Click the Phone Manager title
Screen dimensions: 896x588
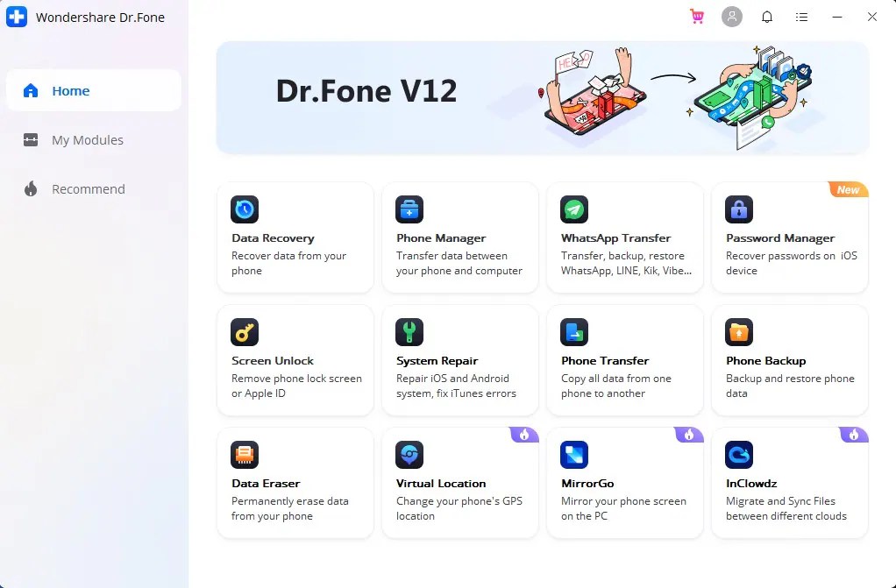441,238
